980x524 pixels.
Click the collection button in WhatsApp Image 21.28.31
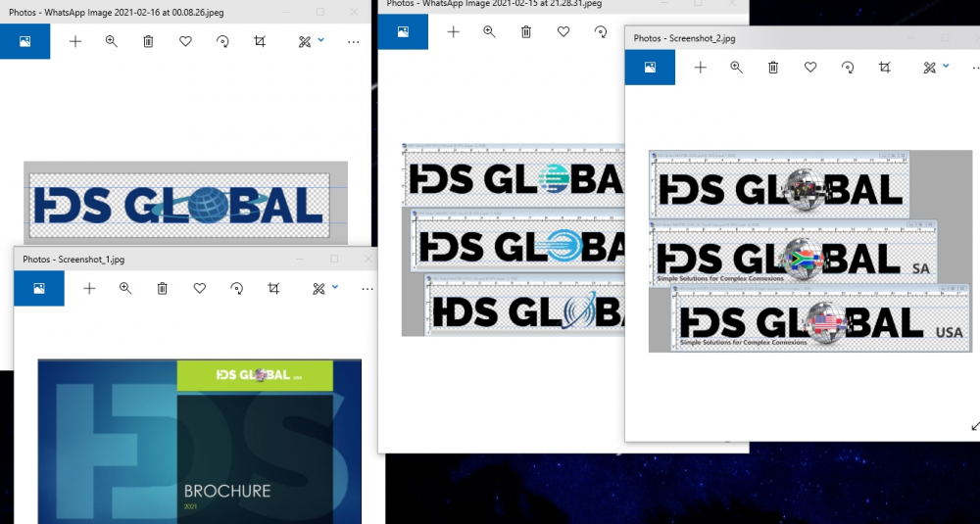pyautogui.click(x=403, y=32)
